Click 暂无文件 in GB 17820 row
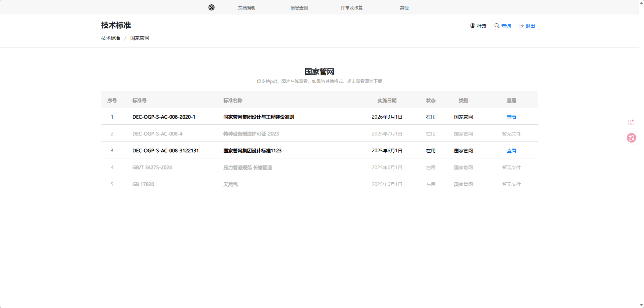The width and height of the screenshot is (644, 308). [x=511, y=184]
